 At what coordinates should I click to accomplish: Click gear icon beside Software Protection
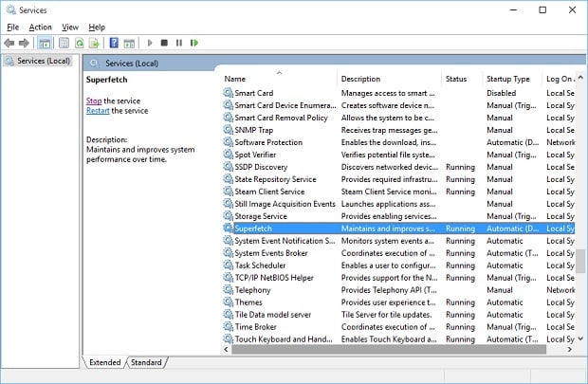[x=228, y=142]
